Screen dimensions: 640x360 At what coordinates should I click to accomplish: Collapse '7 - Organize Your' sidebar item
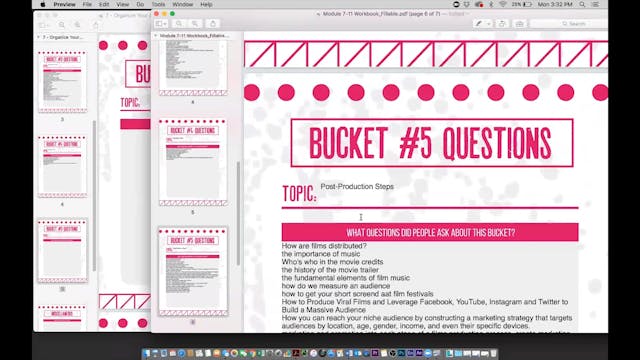tap(39, 37)
